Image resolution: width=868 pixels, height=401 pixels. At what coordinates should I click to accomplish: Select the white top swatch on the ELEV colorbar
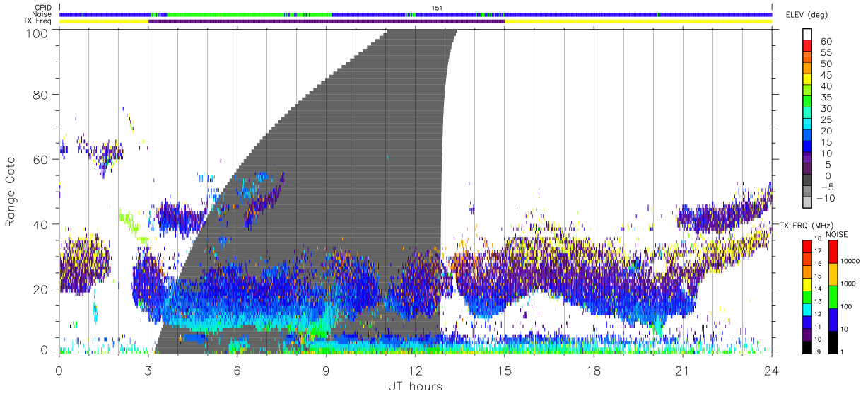point(807,34)
